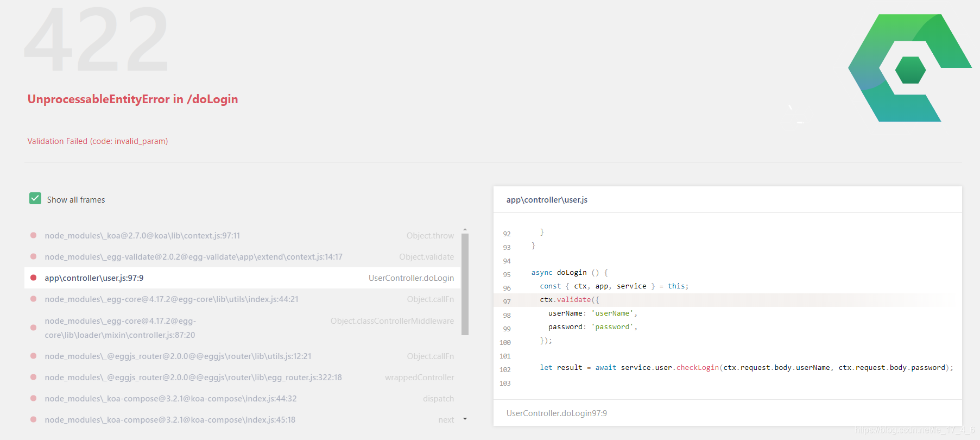The width and height of the screenshot is (980, 440).
Task: Click the highlighted ctx.validate({ code line 97
Action: tap(728, 300)
